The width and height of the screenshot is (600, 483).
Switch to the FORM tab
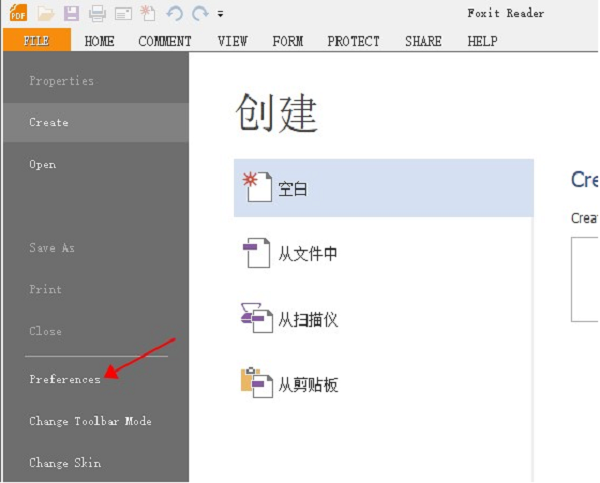(287, 41)
